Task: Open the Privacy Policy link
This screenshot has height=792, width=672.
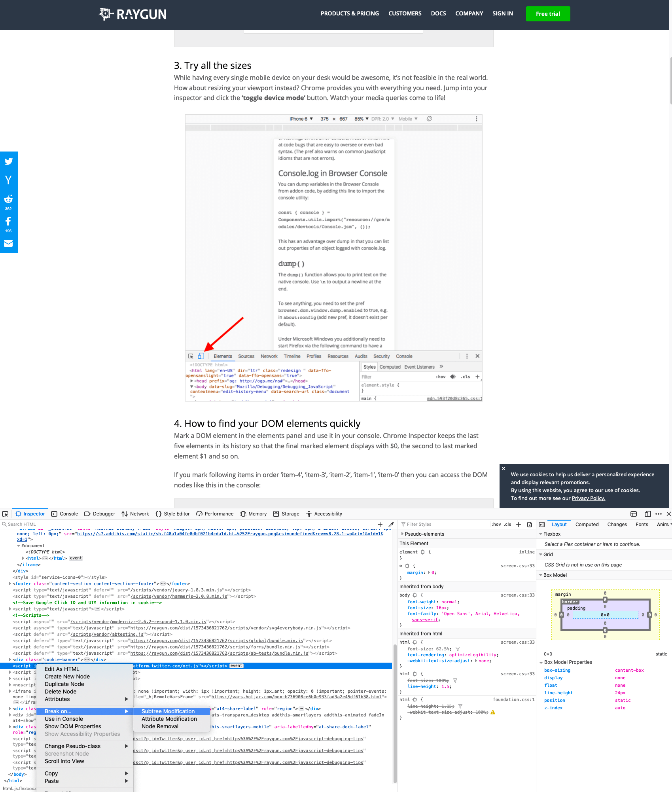Action: (588, 498)
